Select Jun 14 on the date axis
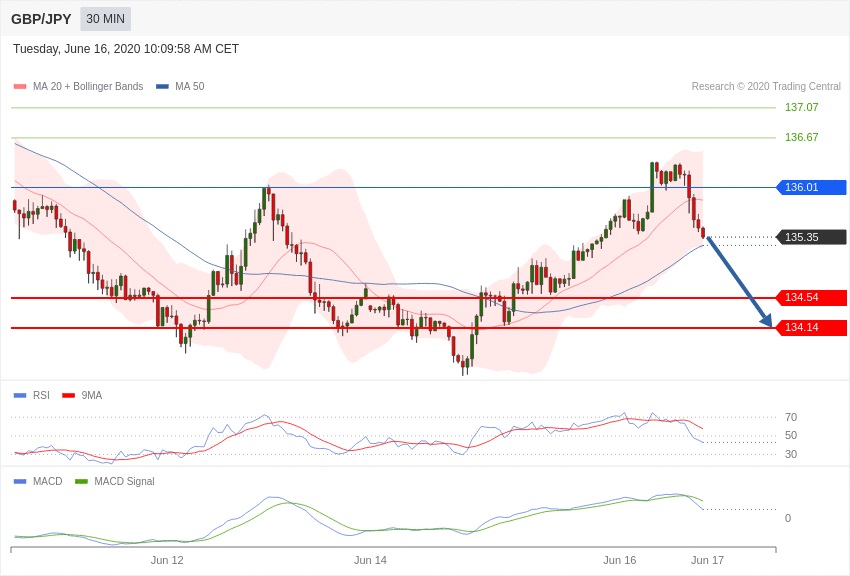Viewport: 850px width, 576px height. click(370, 560)
